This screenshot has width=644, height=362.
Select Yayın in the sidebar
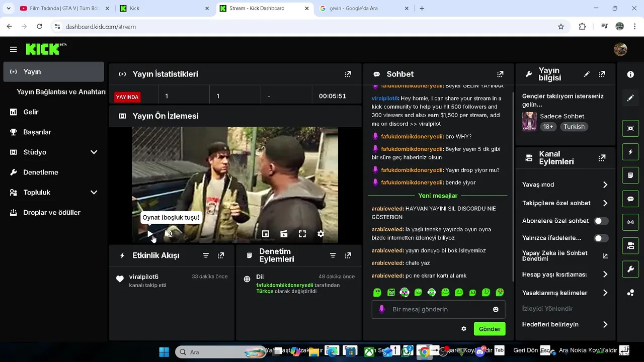tap(53, 71)
